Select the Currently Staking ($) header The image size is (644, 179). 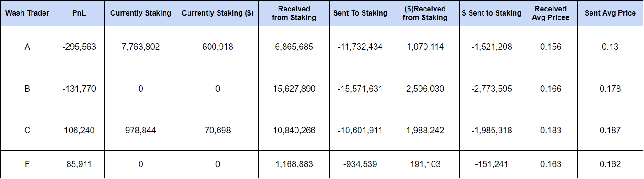pyautogui.click(x=218, y=13)
